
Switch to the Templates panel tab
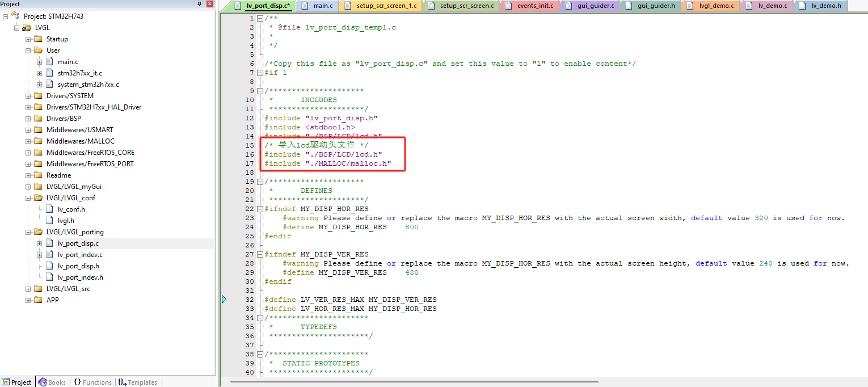point(138,382)
